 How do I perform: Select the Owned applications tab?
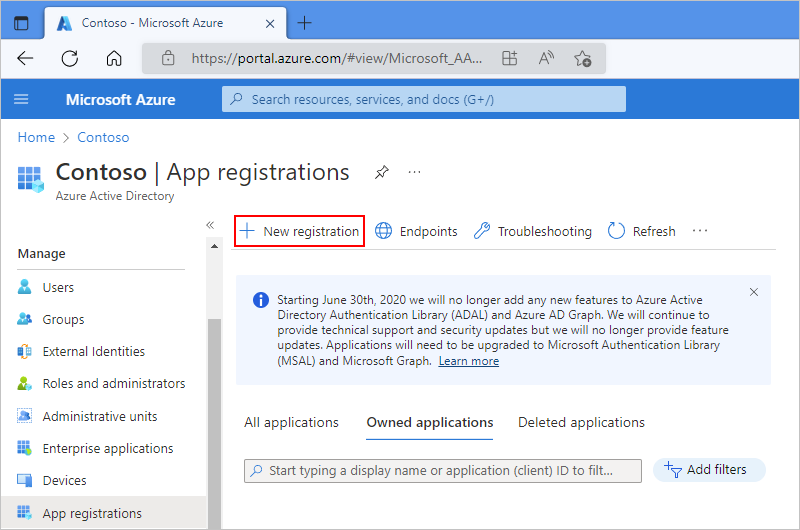[430, 422]
